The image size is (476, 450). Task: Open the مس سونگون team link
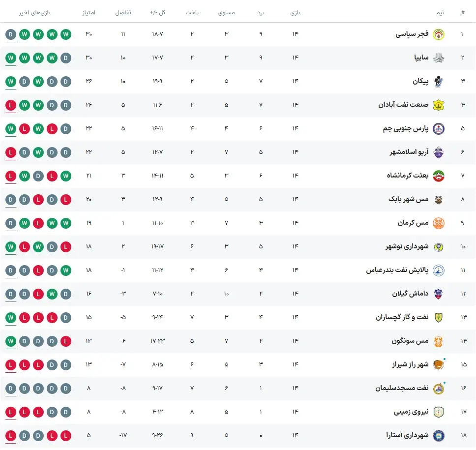tap(410, 341)
